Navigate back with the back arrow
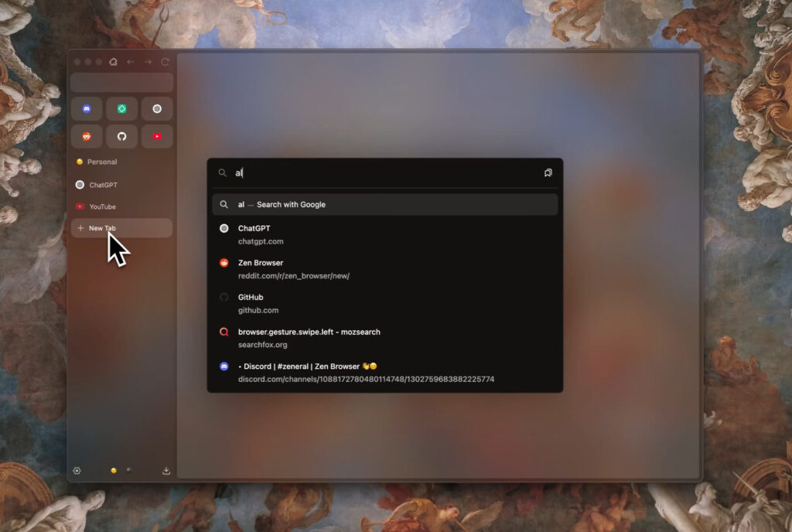This screenshot has height=532, width=792. pos(130,61)
